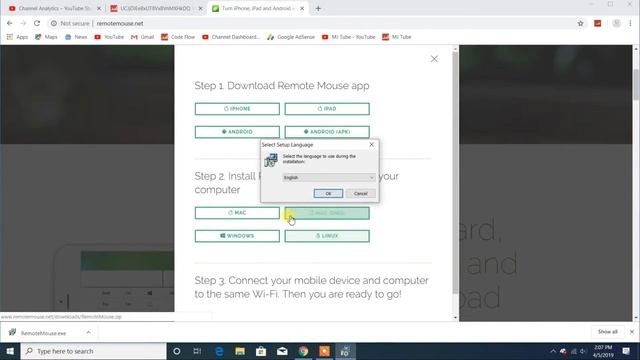Open the MJ Tube - YouTube bookmark
The height and width of the screenshot is (360, 640).
point(349,37)
